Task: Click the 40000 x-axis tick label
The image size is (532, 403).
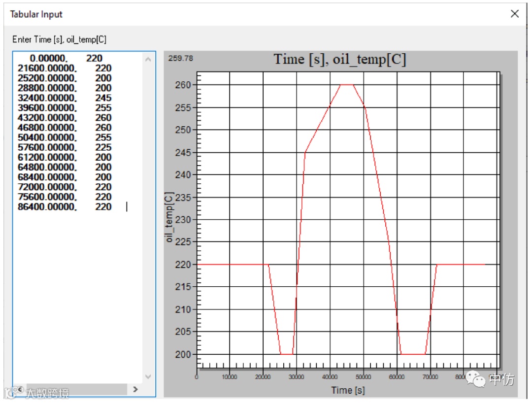Action: click(330, 377)
